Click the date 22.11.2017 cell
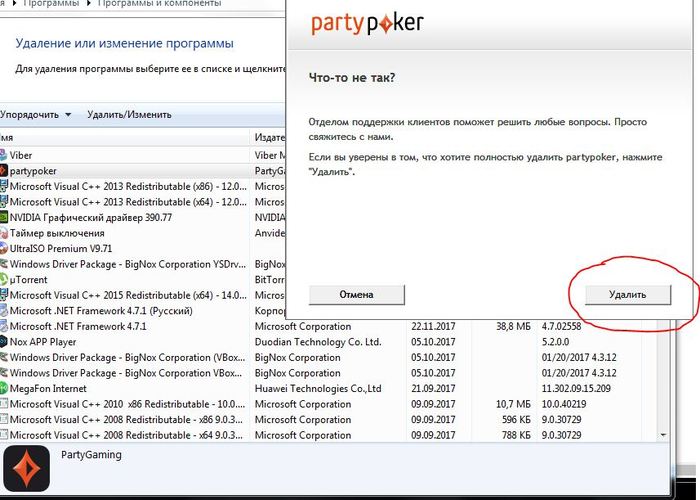 point(433,326)
